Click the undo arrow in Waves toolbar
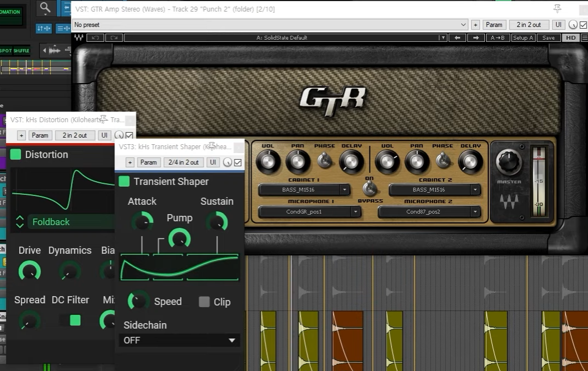 point(95,37)
